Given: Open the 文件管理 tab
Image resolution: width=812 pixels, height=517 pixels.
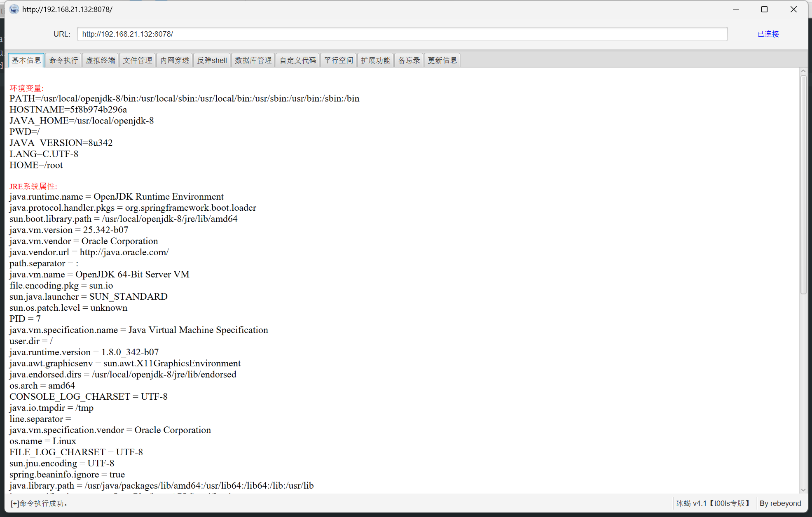Looking at the screenshot, I should (x=137, y=61).
